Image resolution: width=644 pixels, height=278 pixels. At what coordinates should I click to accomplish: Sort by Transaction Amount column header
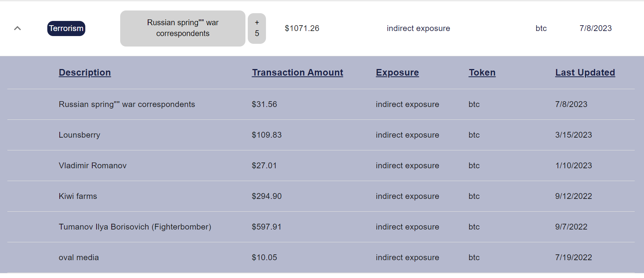[297, 73]
